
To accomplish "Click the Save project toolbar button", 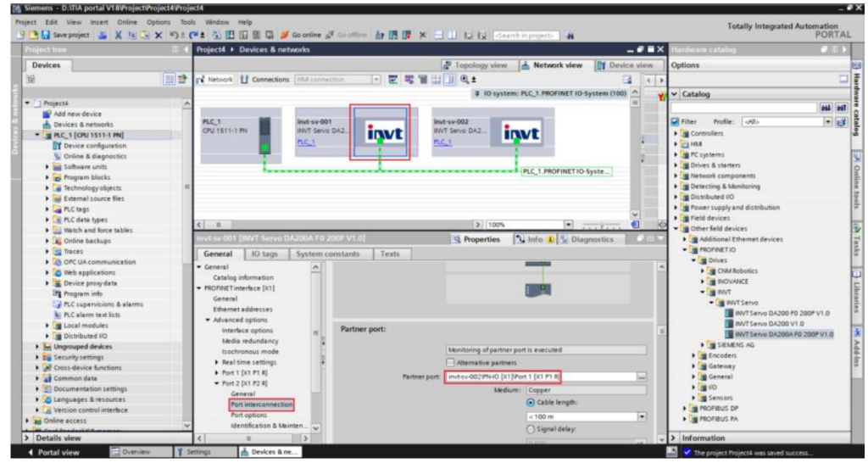I will [64, 35].
